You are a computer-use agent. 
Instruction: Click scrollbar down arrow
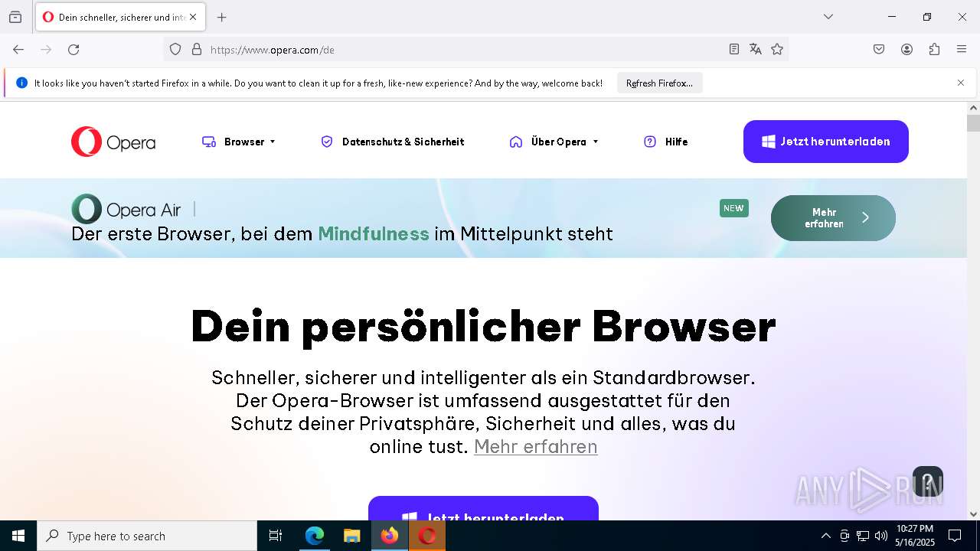[x=973, y=514]
